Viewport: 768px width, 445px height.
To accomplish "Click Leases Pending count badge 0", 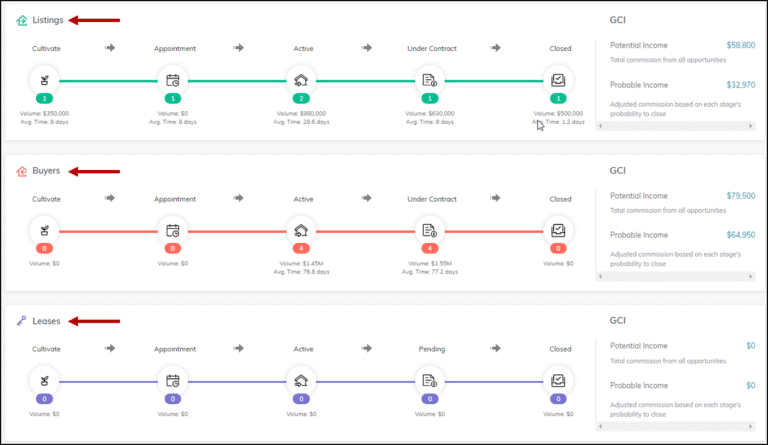I will tap(430, 399).
